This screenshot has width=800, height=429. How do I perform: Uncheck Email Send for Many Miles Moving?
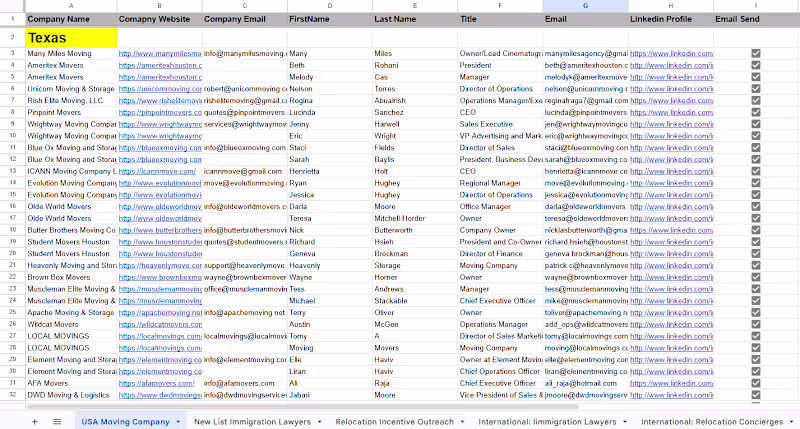point(756,53)
